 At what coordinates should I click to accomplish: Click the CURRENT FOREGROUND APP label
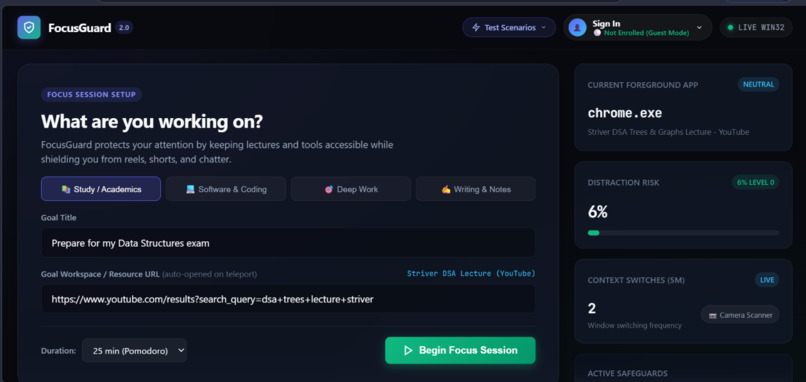coord(643,85)
